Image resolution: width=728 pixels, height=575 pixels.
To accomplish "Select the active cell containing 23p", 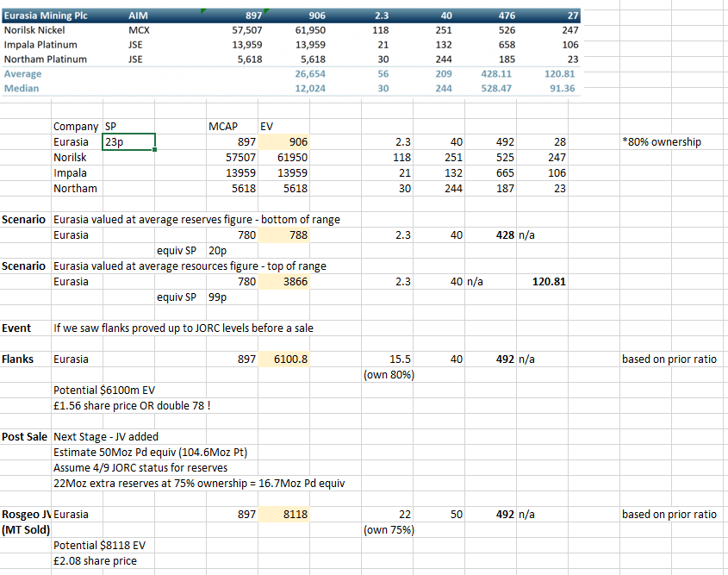I will pyautogui.click(x=128, y=141).
